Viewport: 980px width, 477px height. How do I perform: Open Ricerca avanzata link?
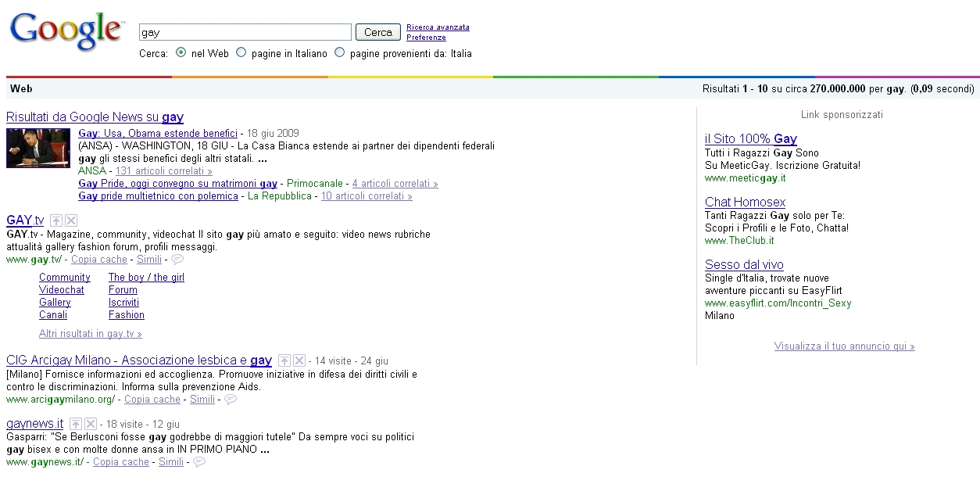(x=438, y=27)
